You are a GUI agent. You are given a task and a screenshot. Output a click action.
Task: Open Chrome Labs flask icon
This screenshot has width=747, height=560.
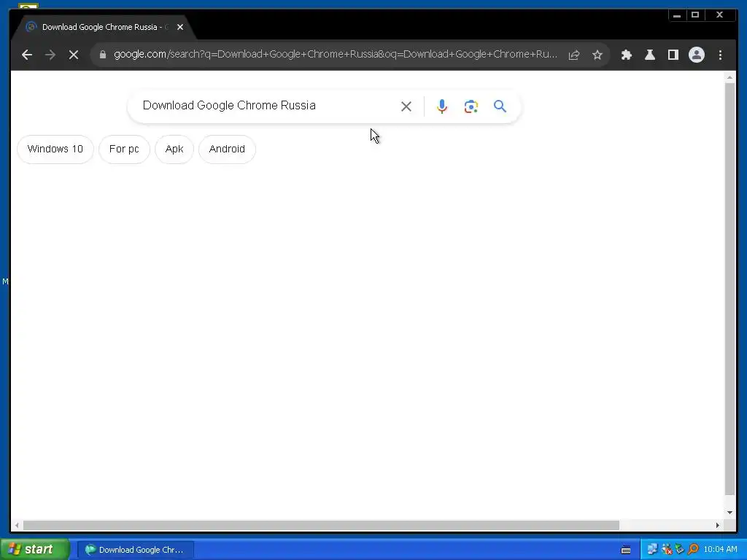click(x=650, y=55)
